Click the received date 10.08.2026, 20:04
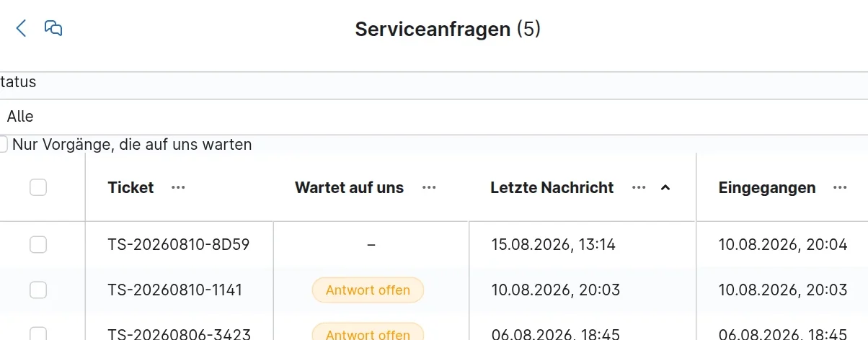This screenshot has width=868, height=340. click(783, 245)
